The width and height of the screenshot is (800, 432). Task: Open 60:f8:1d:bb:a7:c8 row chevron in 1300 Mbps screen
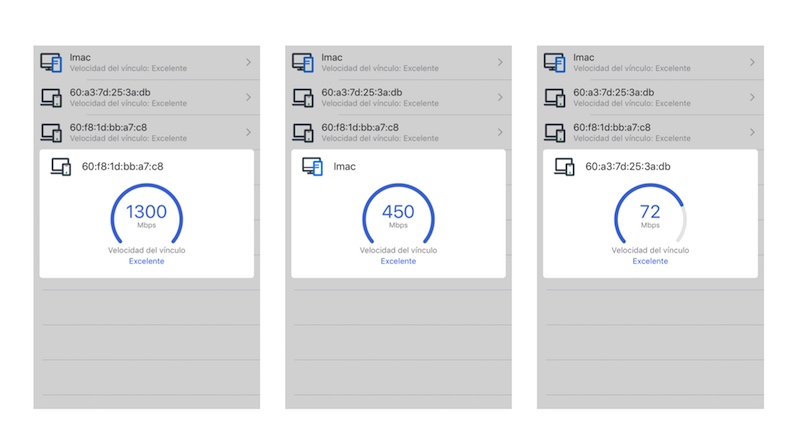click(248, 132)
